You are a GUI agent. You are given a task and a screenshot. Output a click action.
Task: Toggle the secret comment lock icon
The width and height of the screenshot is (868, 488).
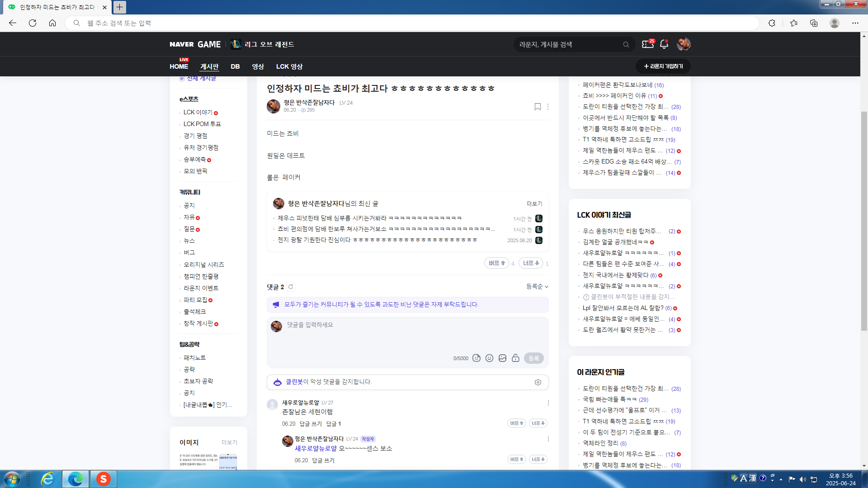coord(515,358)
